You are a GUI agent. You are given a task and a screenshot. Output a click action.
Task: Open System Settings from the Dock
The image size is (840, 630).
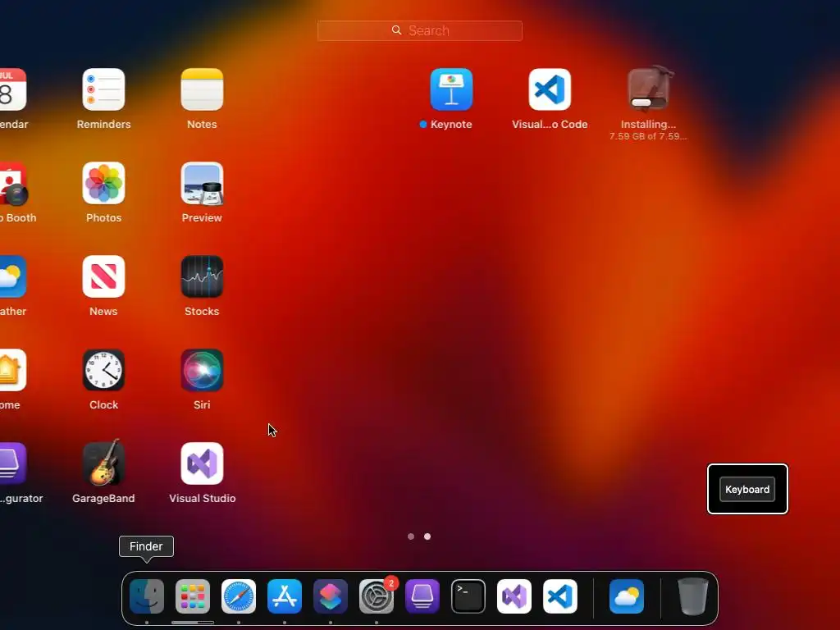(x=377, y=596)
